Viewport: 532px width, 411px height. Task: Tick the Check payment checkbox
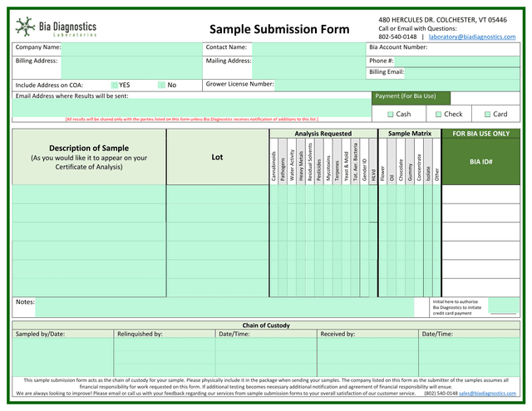(438, 115)
